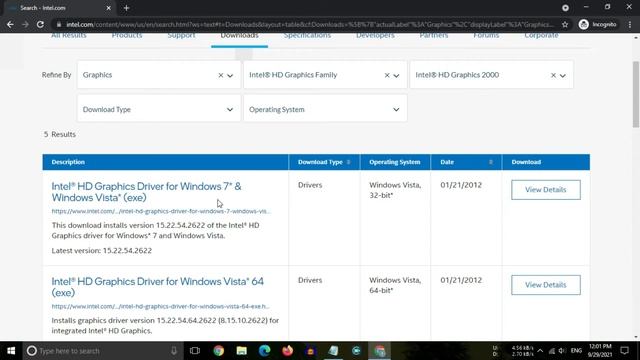Switch to the Partners tab
Image resolution: width=640 pixels, height=360 pixels.
point(433,36)
